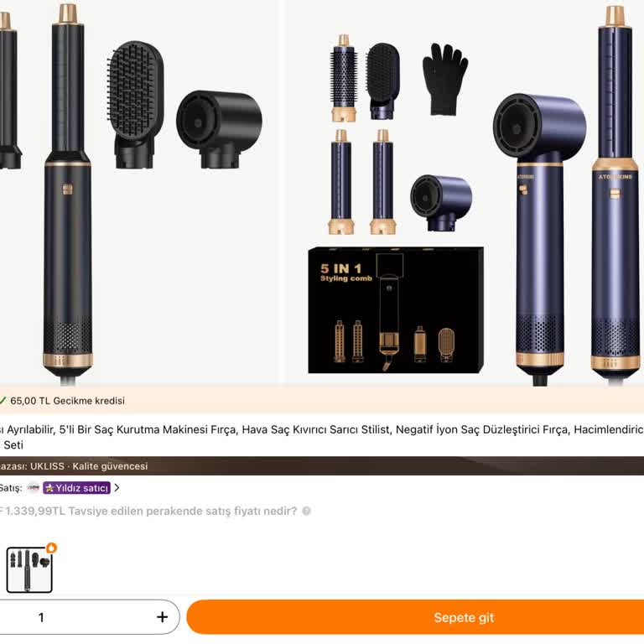This screenshot has height=644, width=644.
Task: Open the chevron next to Yıldız satıcı
Action: click(117, 487)
